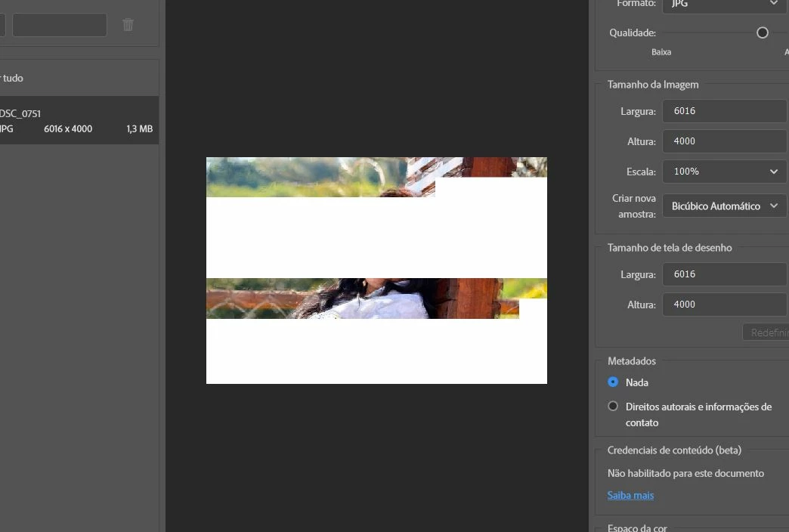Viewport: 789px width, 532px height.
Task: Open the Formato JPG dropdown
Action: [x=725, y=5]
